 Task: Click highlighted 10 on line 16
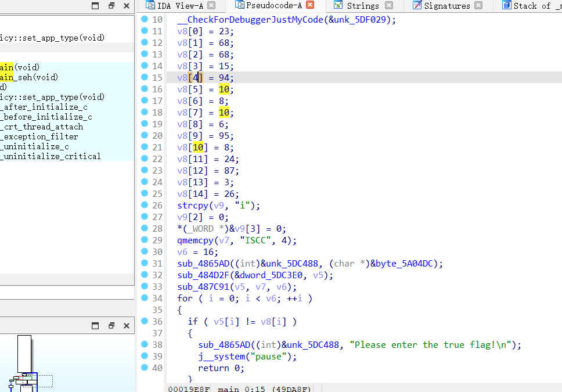224,89
